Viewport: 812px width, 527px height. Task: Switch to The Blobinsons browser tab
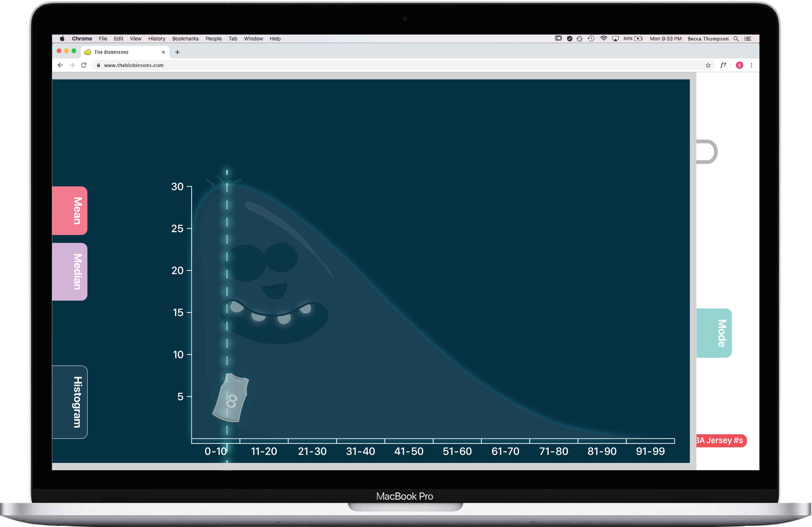click(x=125, y=52)
